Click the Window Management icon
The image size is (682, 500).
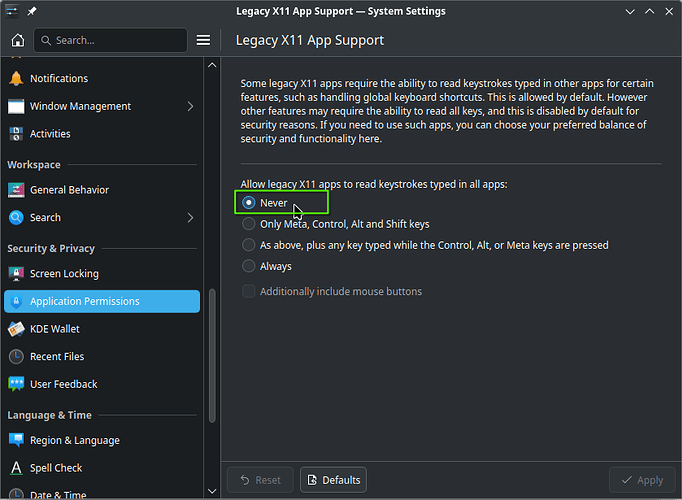(x=16, y=106)
